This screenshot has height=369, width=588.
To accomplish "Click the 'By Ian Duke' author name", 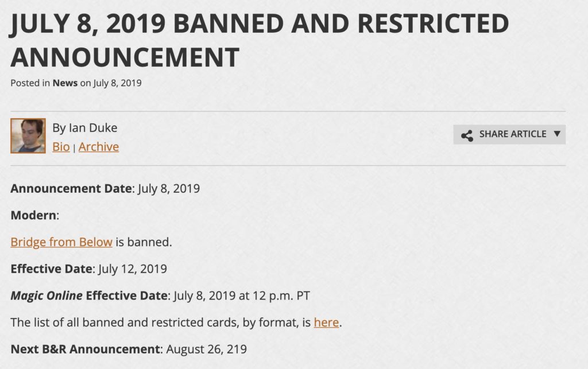I will pyautogui.click(x=85, y=128).
